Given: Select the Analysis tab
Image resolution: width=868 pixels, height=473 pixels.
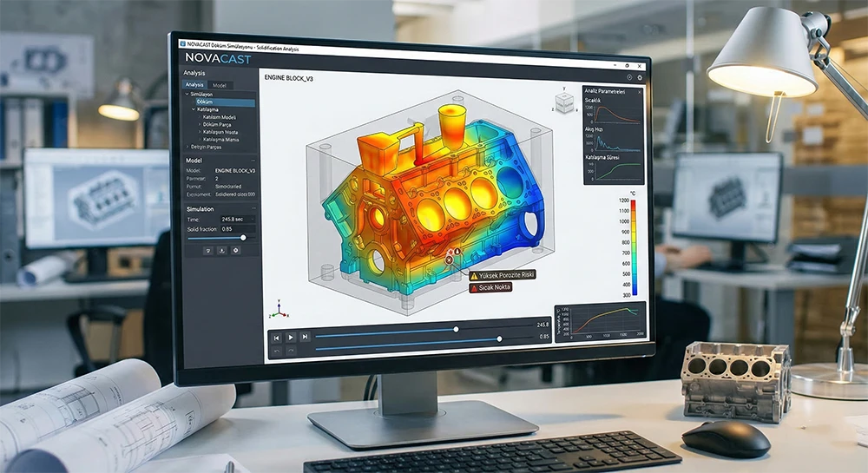Looking at the screenshot, I should tap(194, 85).
